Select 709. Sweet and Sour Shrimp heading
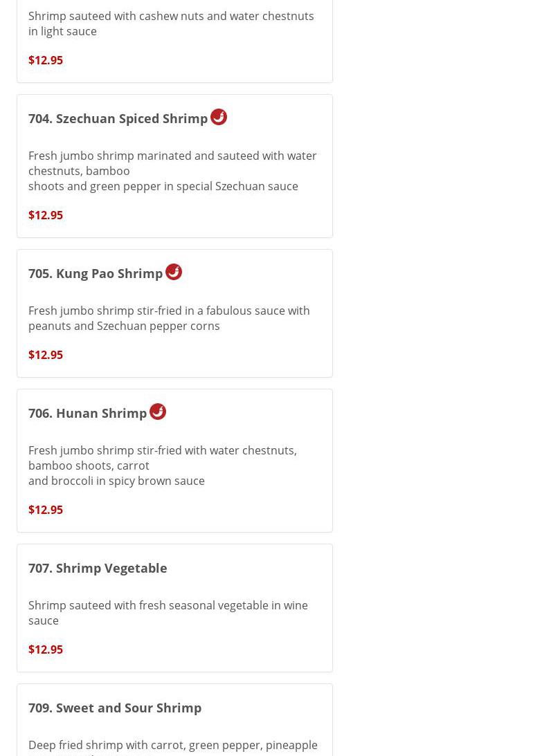The height and width of the screenshot is (756, 533). click(115, 708)
